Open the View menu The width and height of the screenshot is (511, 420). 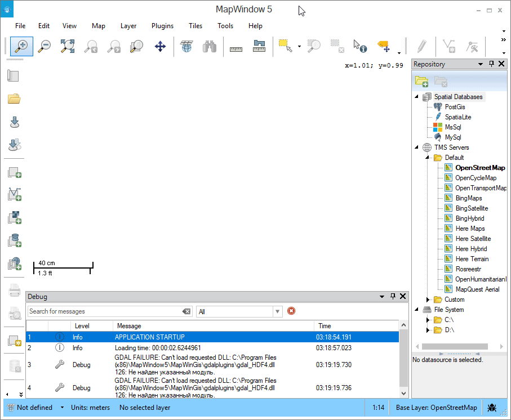pyautogui.click(x=69, y=26)
